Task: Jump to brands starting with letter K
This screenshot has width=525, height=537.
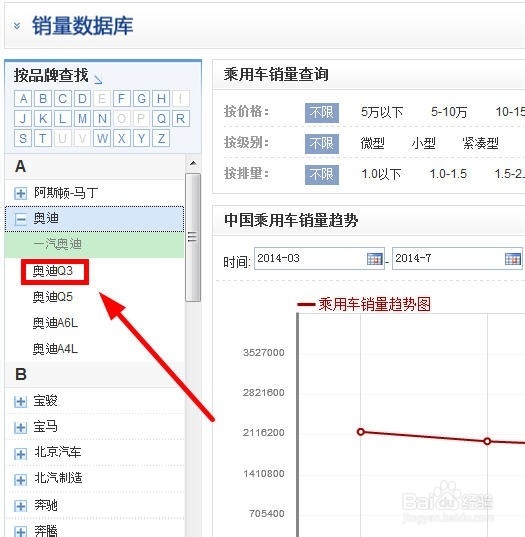Action: tap(43, 118)
